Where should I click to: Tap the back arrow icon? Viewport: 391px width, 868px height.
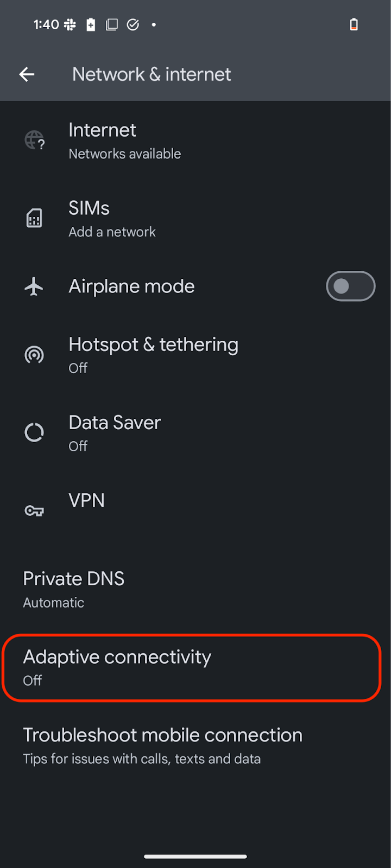click(27, 74)
